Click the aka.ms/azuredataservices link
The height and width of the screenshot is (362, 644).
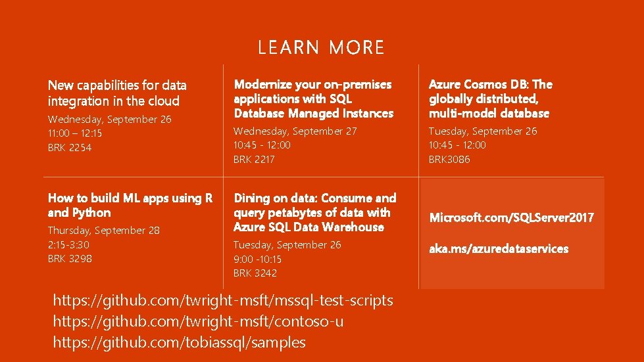(x=499, y=248)
